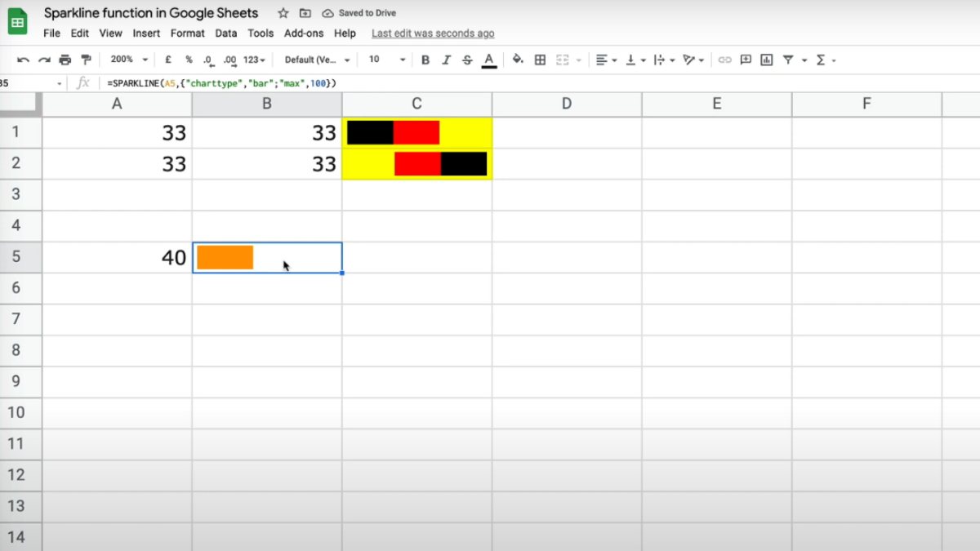Select column D header

coord(567,104)
